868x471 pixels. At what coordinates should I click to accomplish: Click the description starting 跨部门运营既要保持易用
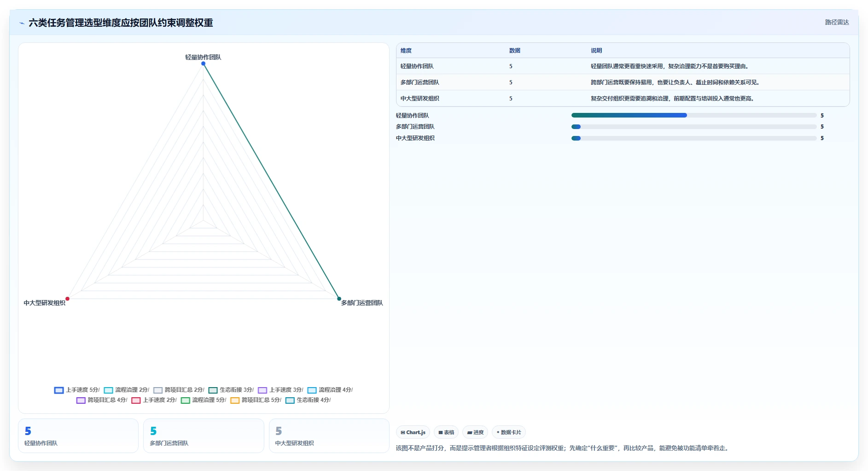click(675, 82)
